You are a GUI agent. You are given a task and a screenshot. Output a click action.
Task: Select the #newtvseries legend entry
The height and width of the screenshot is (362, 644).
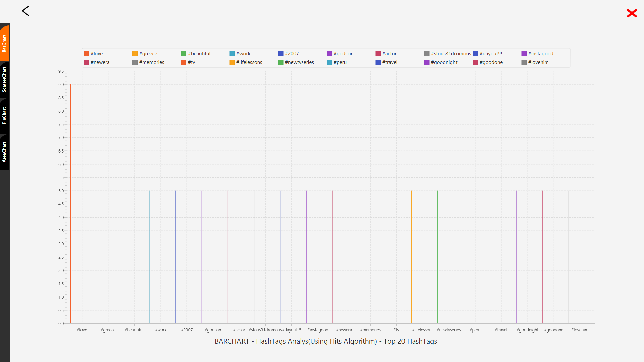(299, 62)
